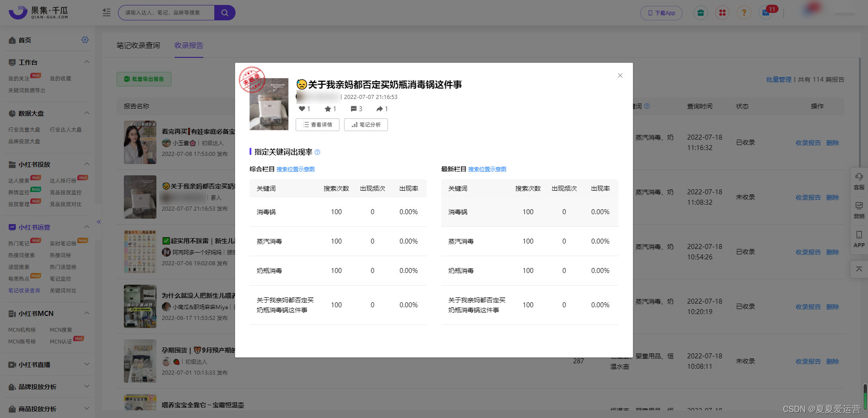
Task: Click 批量管理 link
Action: coord(778,80)
